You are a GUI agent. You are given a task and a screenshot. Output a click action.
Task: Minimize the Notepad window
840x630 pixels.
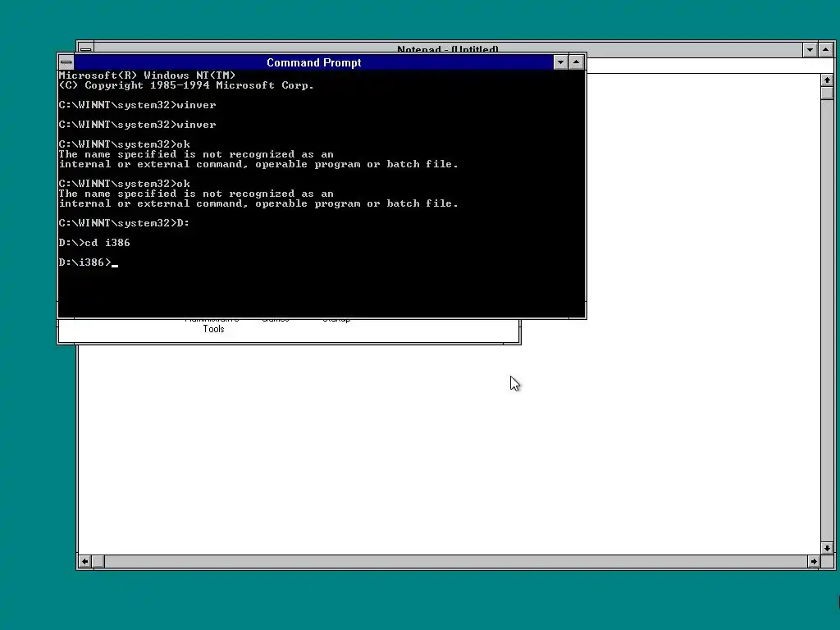[810, 49]
